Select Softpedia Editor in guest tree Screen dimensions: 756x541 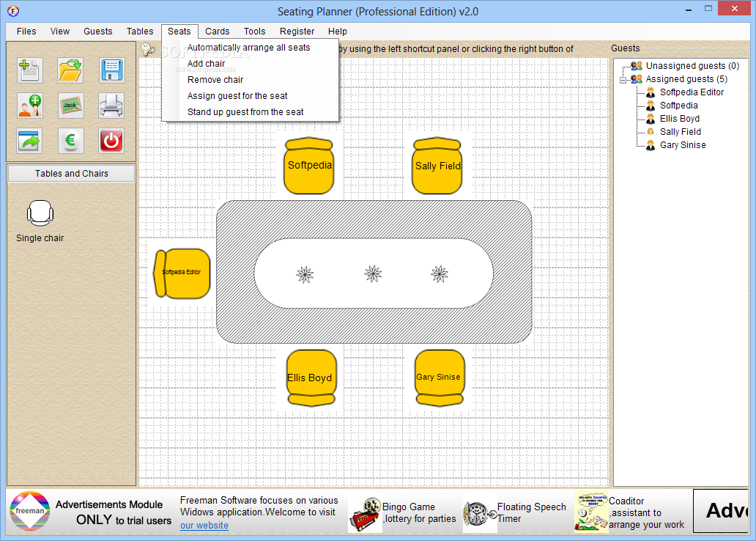692,92
